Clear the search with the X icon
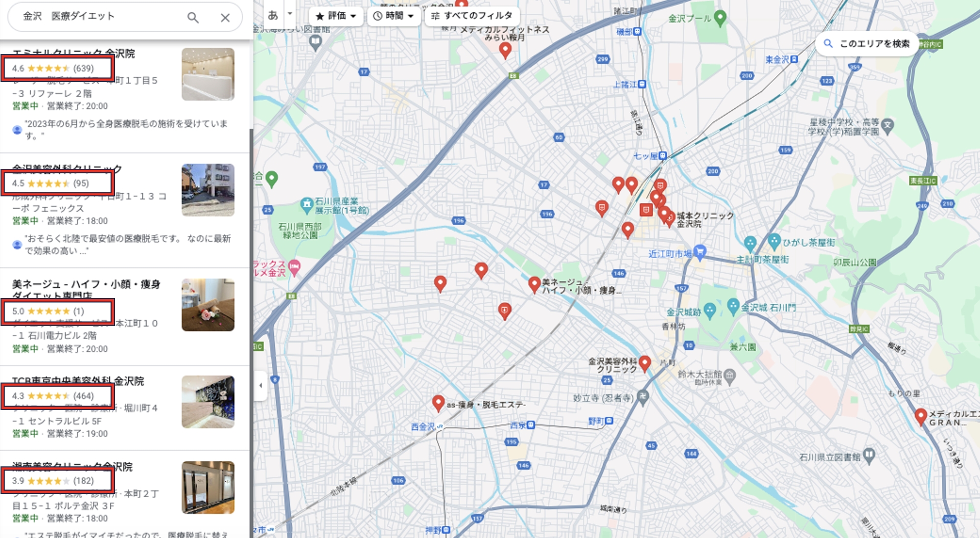 click(225, 17)
